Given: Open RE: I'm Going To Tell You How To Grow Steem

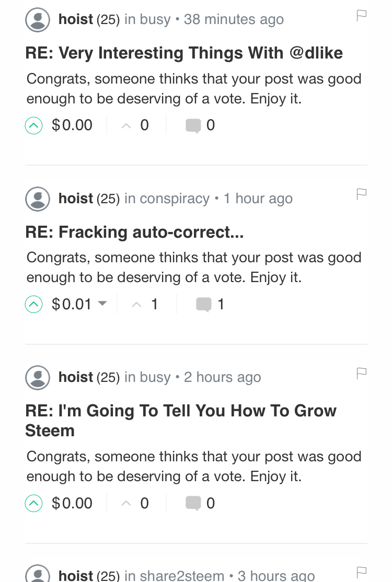Looking at the screenshot, I should point(181,421).
